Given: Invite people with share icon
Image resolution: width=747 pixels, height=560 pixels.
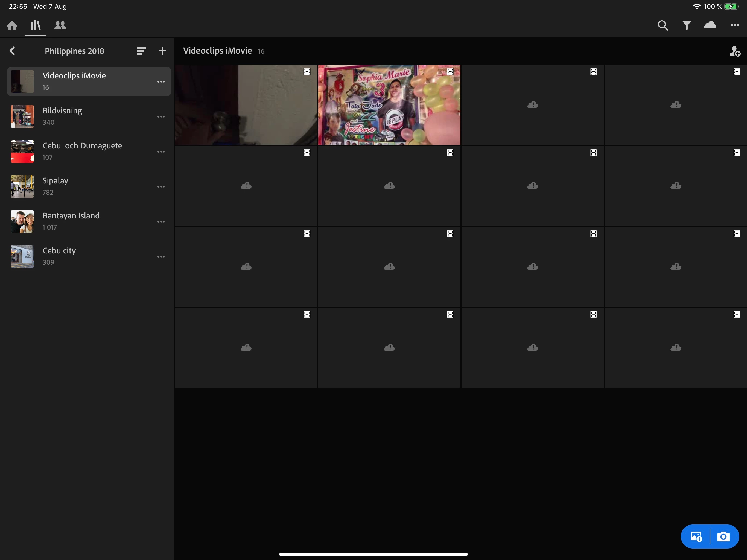Looking at the screenshot, I should 734,51.
